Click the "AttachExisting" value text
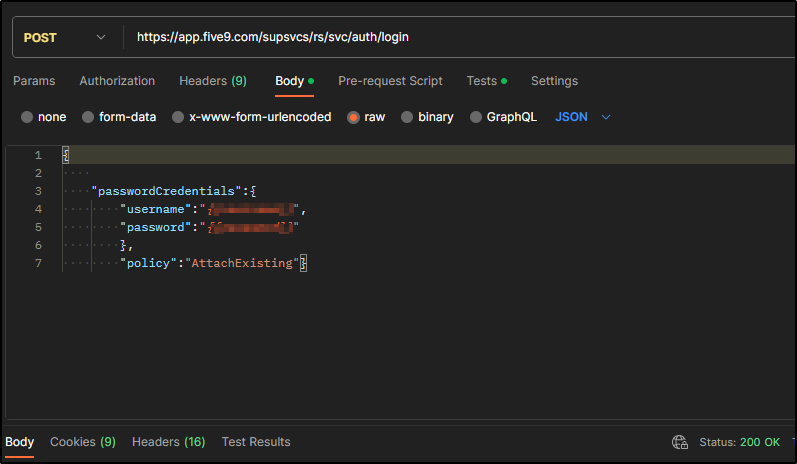Screen dimensions: 797x464 [242, 263]
